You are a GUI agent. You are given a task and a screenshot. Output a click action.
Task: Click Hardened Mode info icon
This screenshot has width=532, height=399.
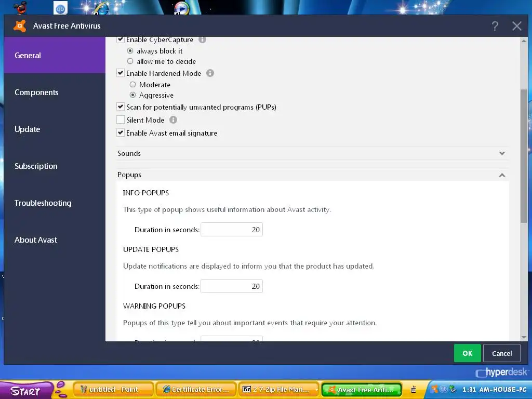click(x=210, y=73)
